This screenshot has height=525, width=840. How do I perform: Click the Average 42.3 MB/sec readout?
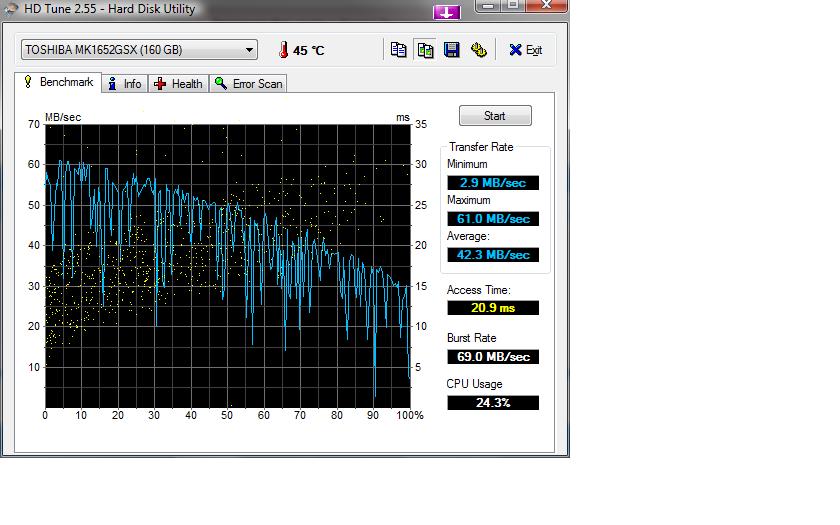[493, 255]
